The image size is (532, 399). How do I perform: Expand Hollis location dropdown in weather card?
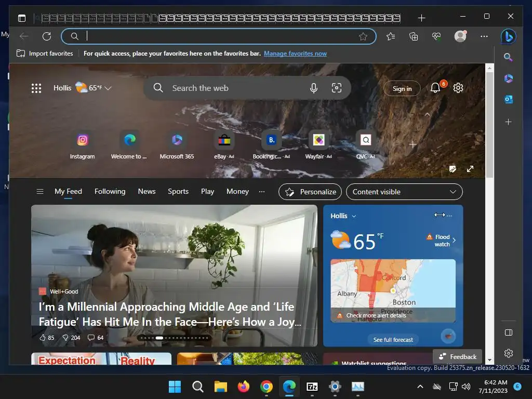(354, 216)
